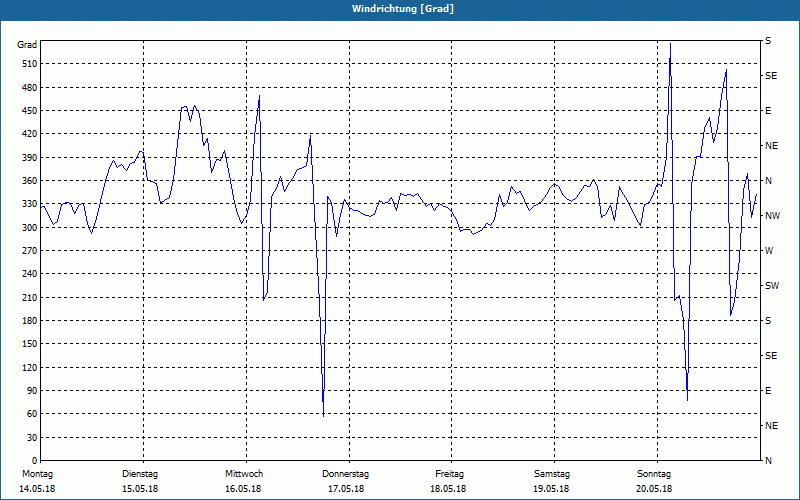The image size is (800, 500).
Task: Click the 'NW' compass label on right axis
Action: tap(772, 216)
